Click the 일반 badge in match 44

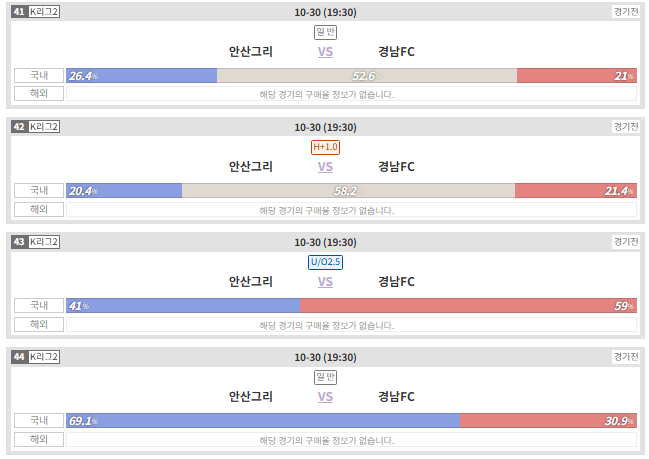325,377
